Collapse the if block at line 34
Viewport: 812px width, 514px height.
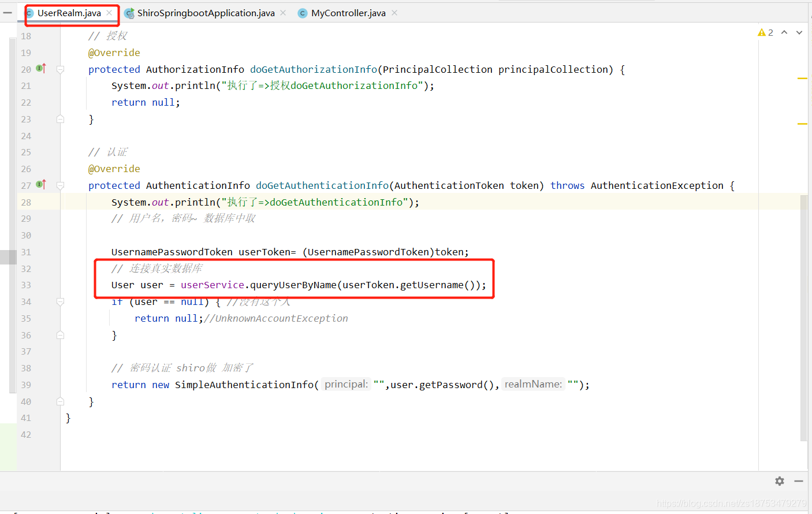click(x=60, y=301)
